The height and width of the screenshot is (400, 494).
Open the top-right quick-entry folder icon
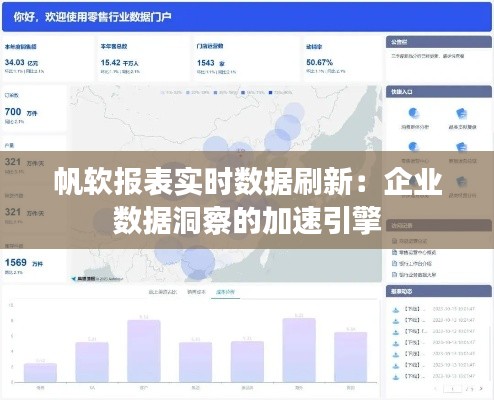point(462,114)
